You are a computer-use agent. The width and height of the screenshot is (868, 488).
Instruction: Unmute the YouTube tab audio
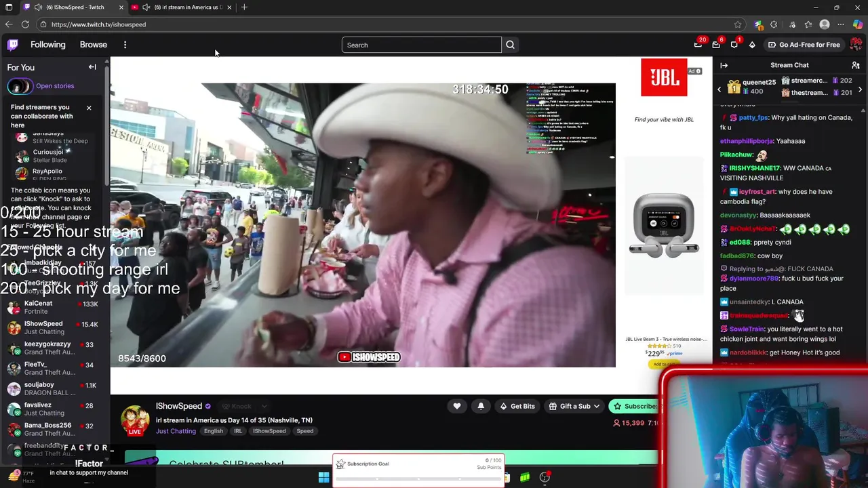[146, 7]
